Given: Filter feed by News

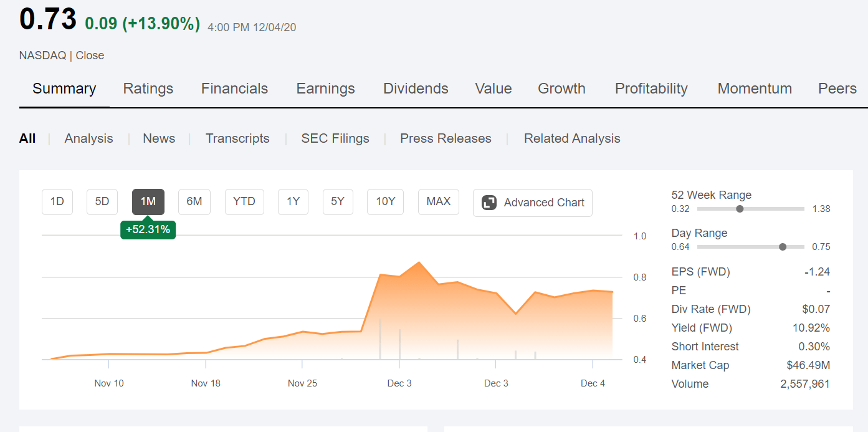Looking at the screenshot, I should 159,138.
